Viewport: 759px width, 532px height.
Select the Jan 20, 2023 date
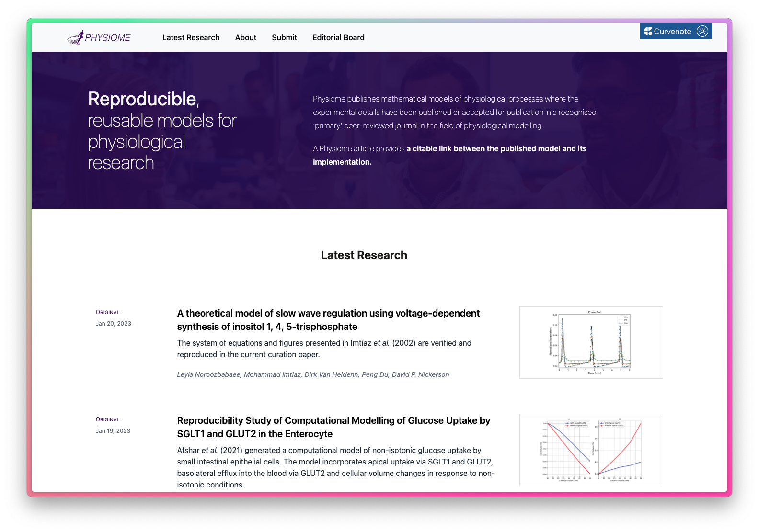113,324
